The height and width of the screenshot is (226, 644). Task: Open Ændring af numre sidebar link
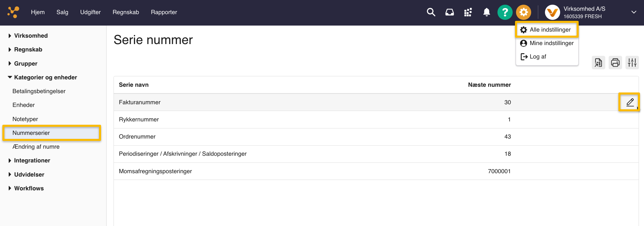[x=36, y=147]
